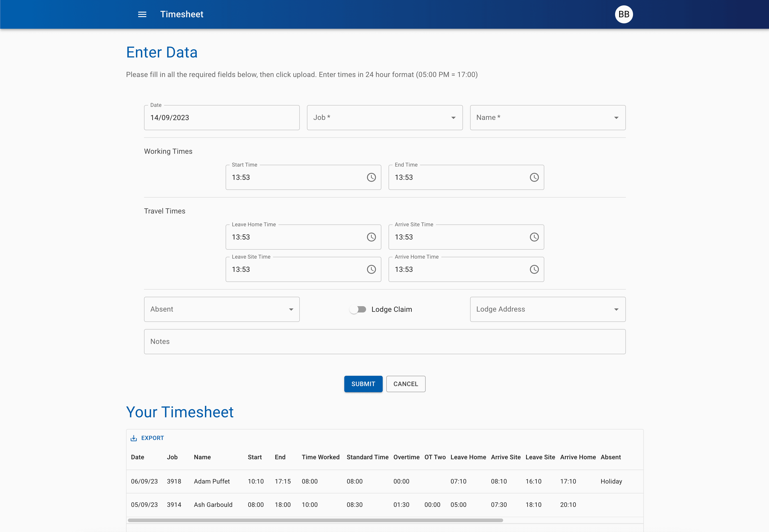Click the Time Worked column header
Screen dimensions: 769x532
(320, 457)
